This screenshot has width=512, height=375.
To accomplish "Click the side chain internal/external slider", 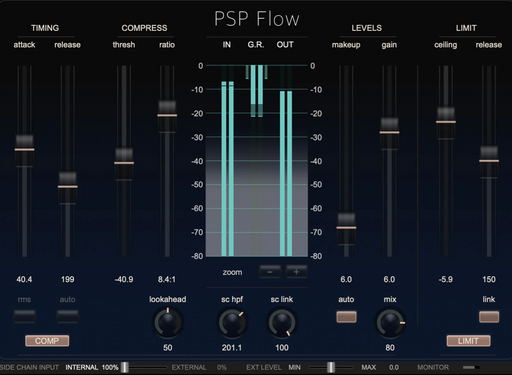I will pyautogui.click(x=144, y=367).
